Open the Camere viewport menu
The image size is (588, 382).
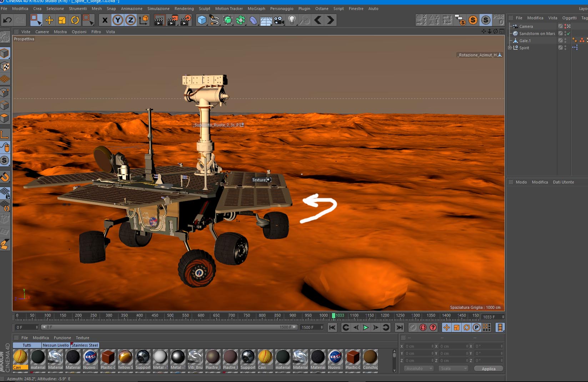(x=42, y=32)
